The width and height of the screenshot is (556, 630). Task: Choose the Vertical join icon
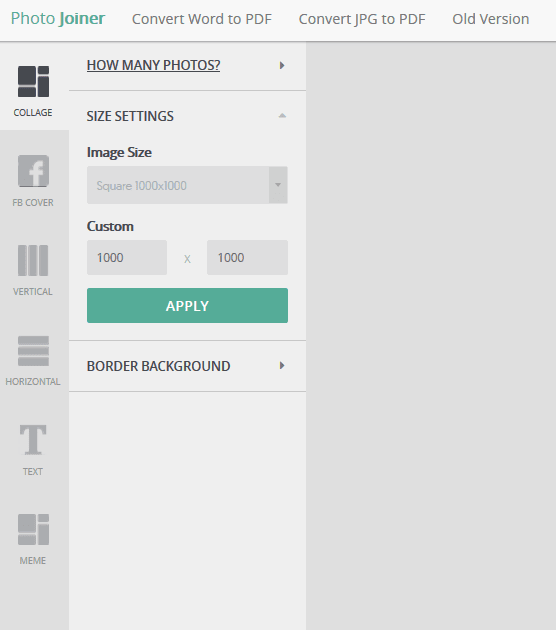pos(33,260)
